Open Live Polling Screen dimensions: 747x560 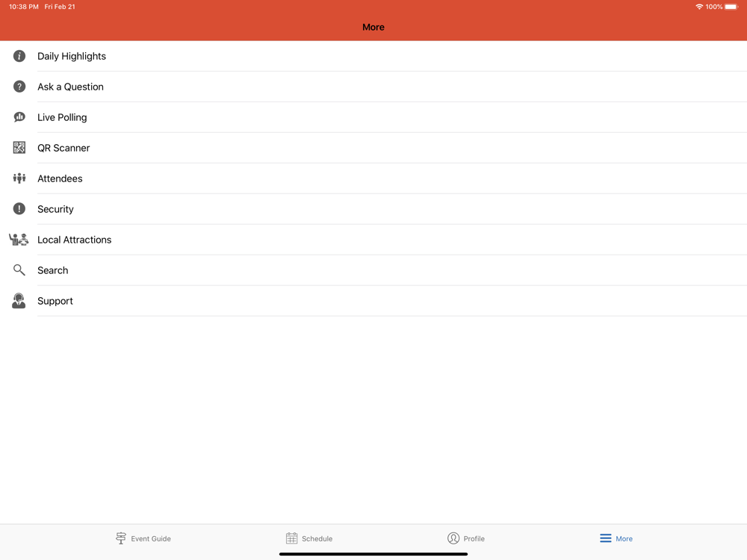(x=373, y=117)
